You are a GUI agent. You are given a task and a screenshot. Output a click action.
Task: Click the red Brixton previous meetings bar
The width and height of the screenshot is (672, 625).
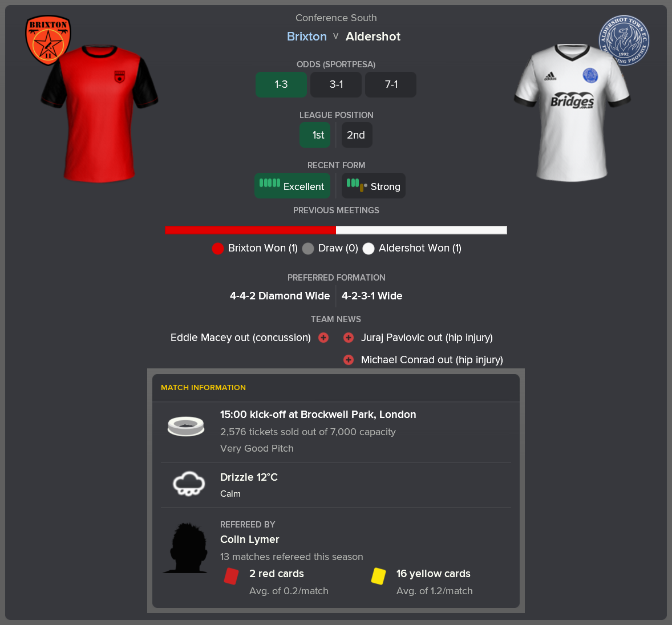250,230
